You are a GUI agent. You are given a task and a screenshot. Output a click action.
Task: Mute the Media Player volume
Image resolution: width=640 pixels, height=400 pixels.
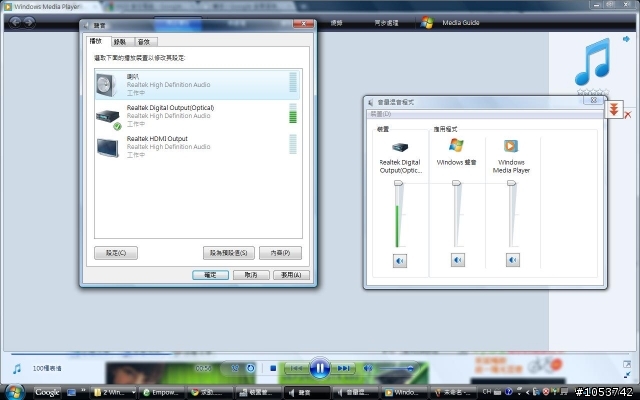[368, 368]
